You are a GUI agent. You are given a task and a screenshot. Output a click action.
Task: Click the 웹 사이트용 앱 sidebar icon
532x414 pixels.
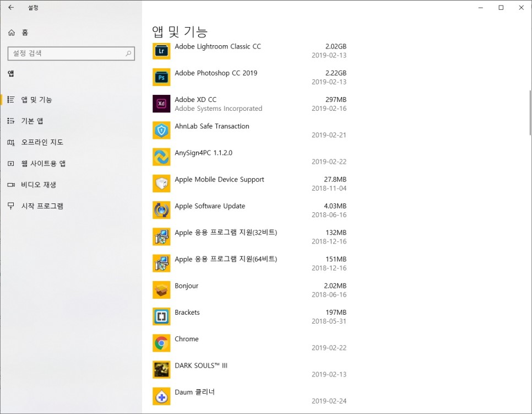(x=11, y=164)
